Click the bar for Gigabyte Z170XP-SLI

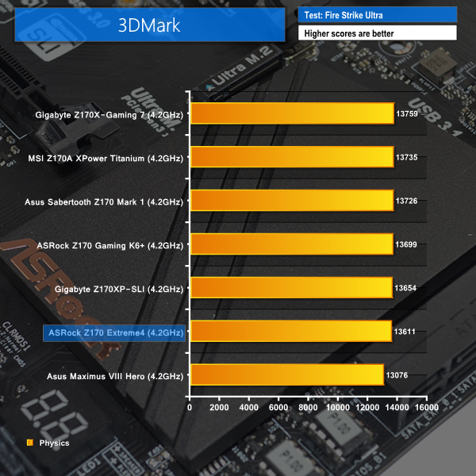(x=291, y=287)
